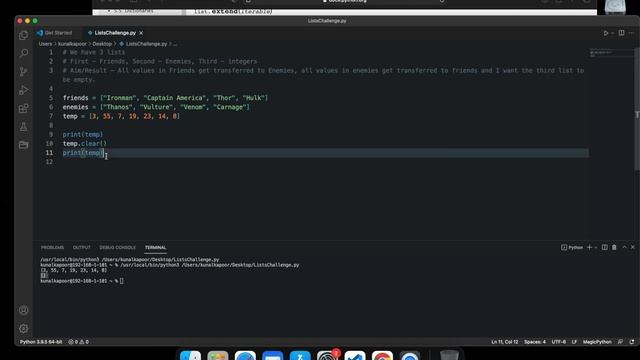Click the enemies list line of code
The width and height of the screenshot is (640, 360).
click(x=156, y=107)
